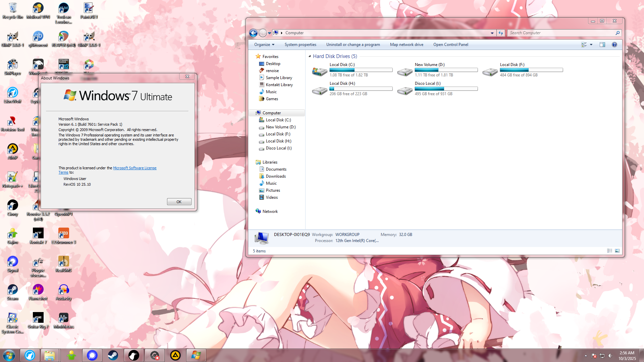Open the Explorer help icon

(x=614, y=45)
